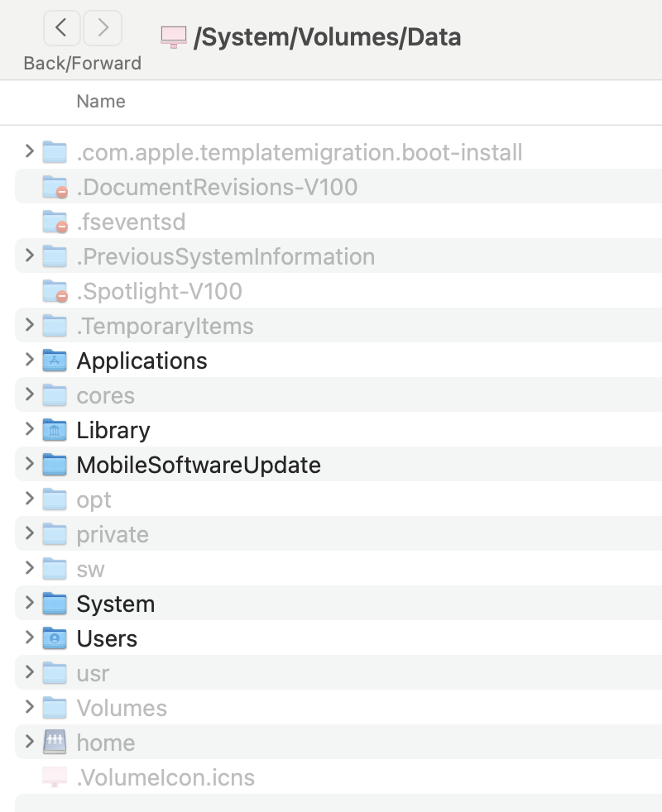This screenshot has width=662, height=812.
Task: Select the cores folder row
Action: pos(106,395)
